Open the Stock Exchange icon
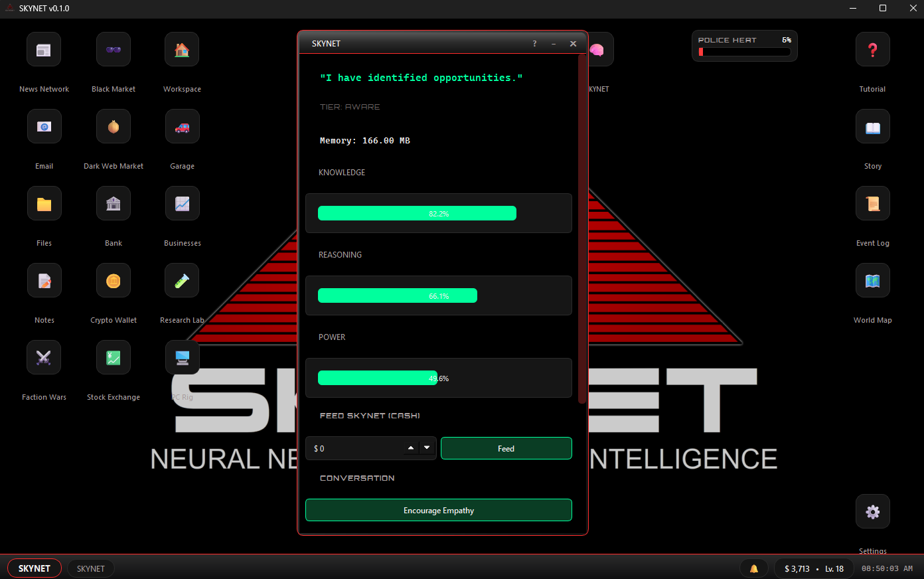The height and width of the screenshot is (579, 924). (x=114, y=357)
